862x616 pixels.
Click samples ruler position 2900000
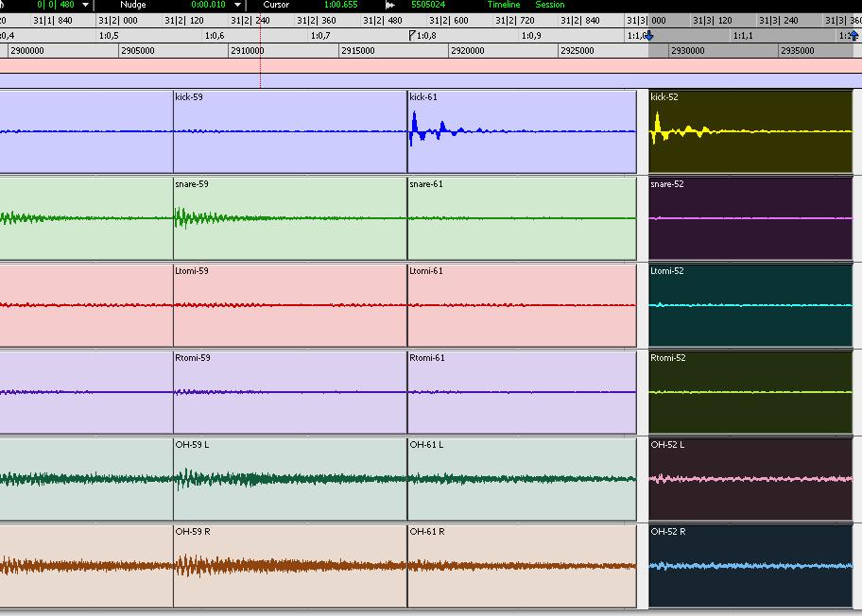point(27,51)
